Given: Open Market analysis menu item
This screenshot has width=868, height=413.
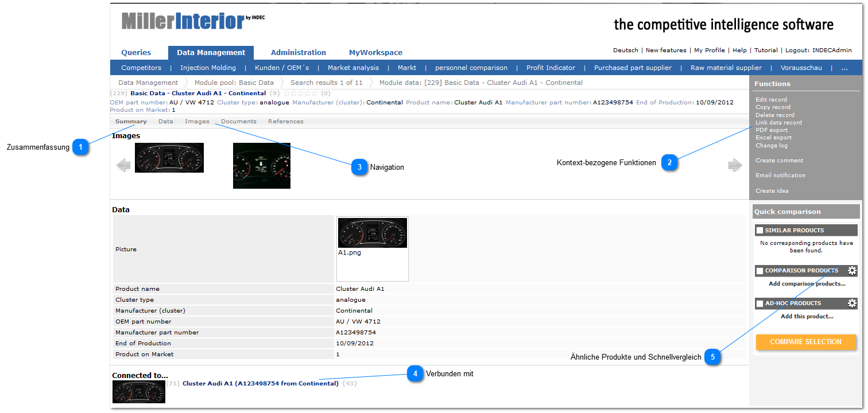Looking at the screenshot, I should coord(353,68).
